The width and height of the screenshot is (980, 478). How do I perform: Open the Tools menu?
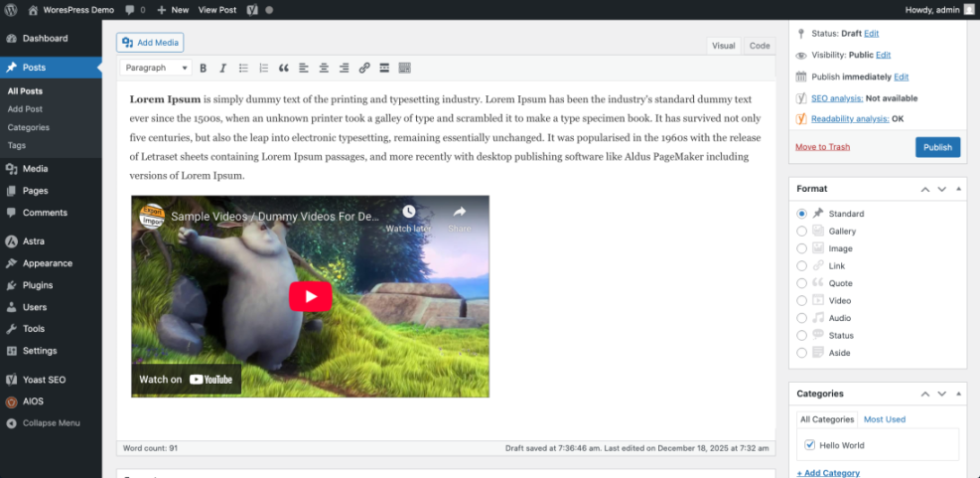[x=51, y=329]
